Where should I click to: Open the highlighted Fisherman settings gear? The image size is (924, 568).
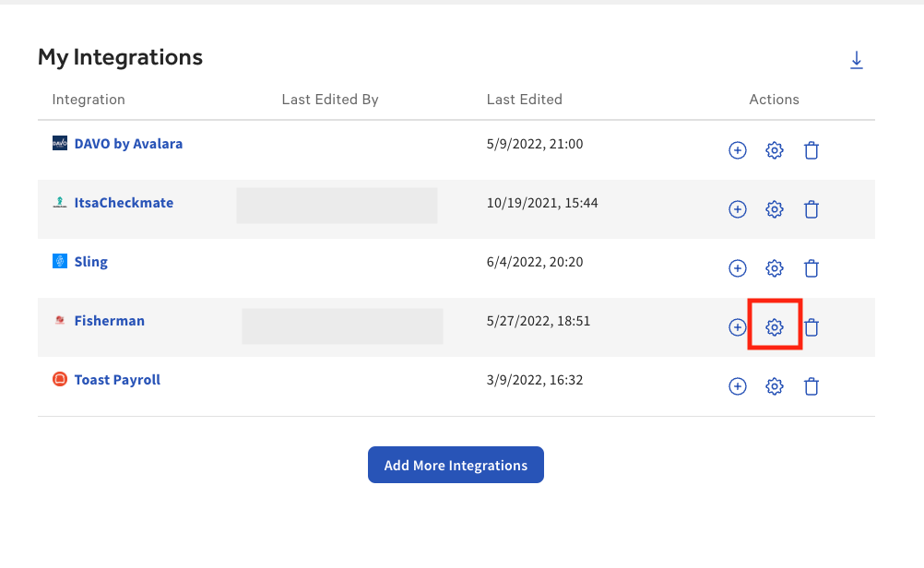[x=775, y=327]
